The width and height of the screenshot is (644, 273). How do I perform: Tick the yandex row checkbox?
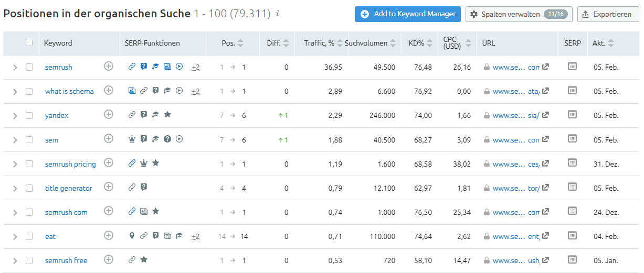pyautogui.click(x=29, y=115)
